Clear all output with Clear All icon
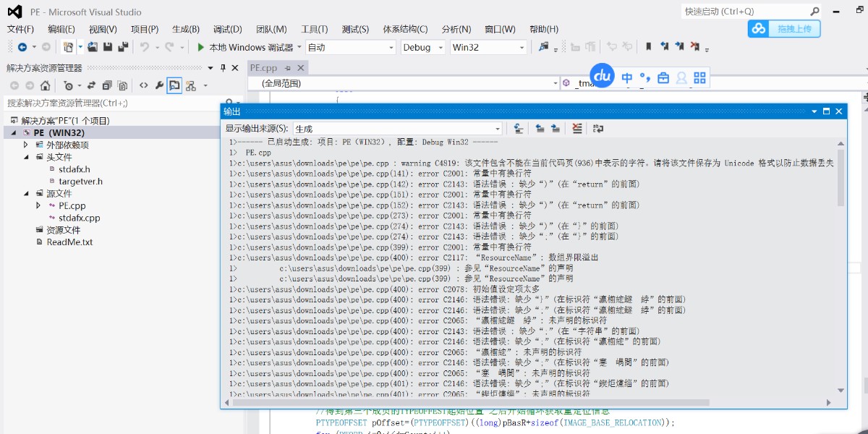 pos(576,128)
